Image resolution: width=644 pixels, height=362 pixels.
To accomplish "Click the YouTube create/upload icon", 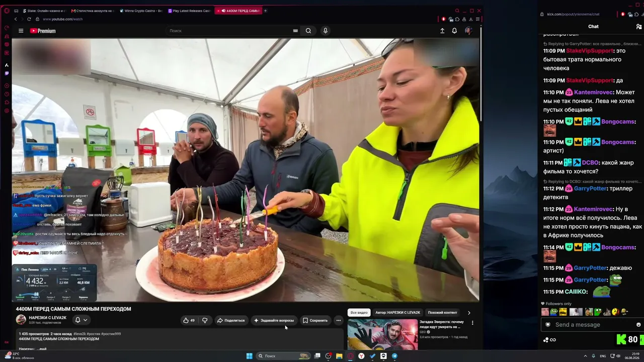I will coord(442,31).
